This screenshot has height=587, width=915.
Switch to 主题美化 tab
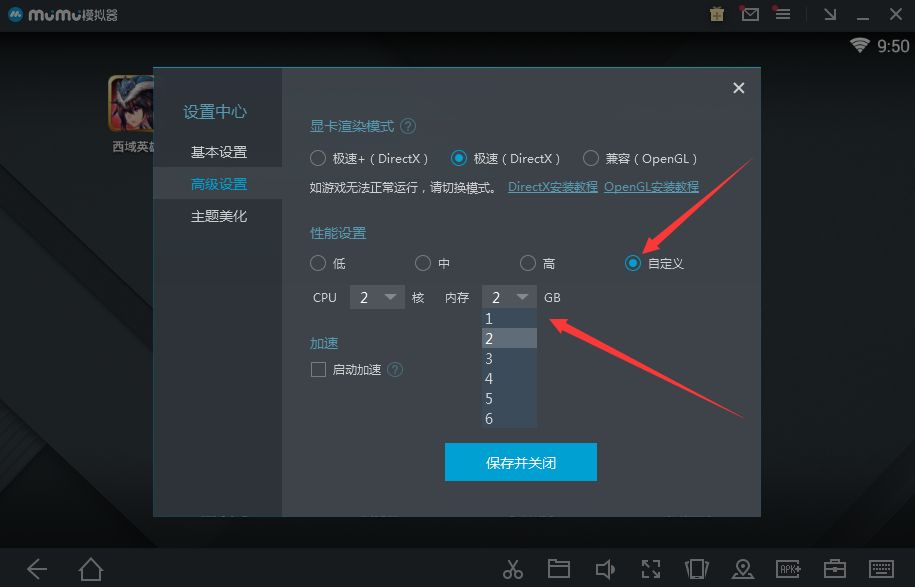tap(218, 216)
